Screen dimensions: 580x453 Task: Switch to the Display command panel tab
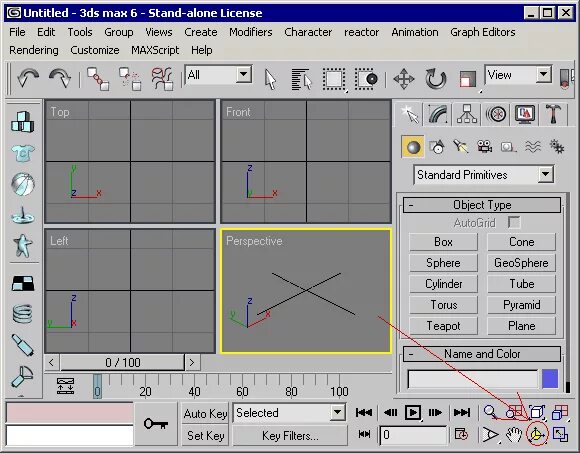click(x=525, y=114)
